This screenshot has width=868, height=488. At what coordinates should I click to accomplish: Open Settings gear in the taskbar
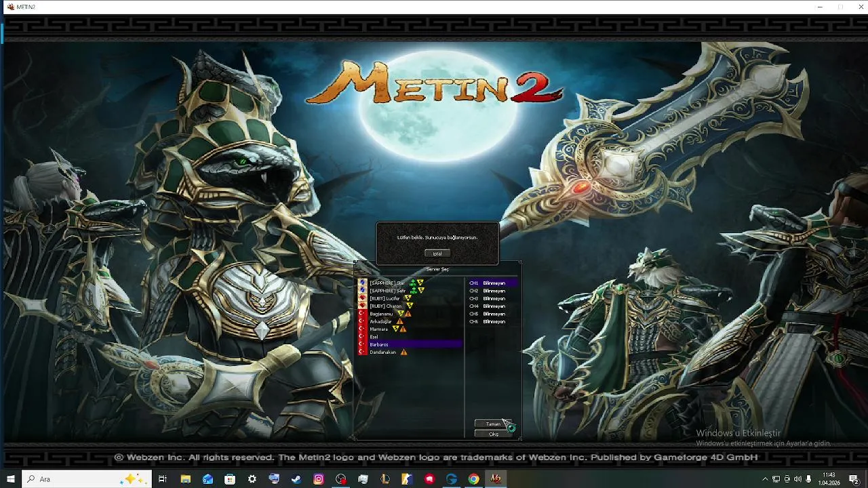point(252,479)
